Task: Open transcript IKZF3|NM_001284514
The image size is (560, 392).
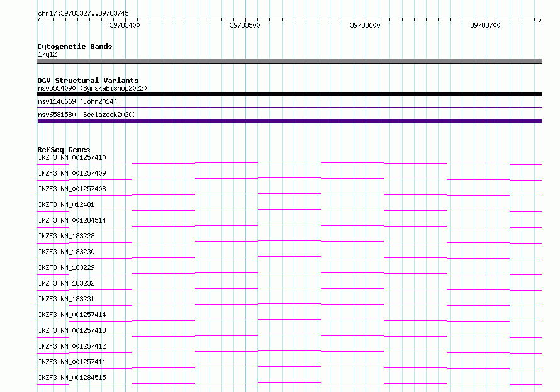Action: [x=72, y=220]
